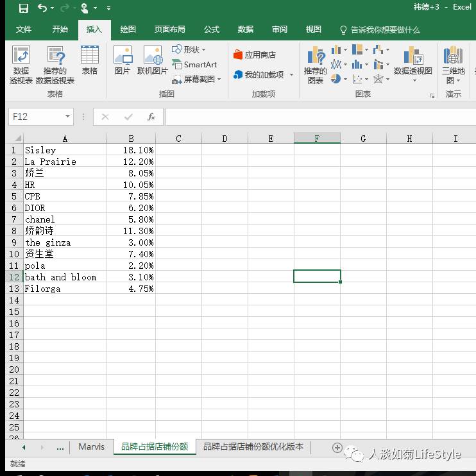This screenshot has width=476, height=476.
Task: Select the cell containing bath and bloom
Action: click(x=65, y=277)
